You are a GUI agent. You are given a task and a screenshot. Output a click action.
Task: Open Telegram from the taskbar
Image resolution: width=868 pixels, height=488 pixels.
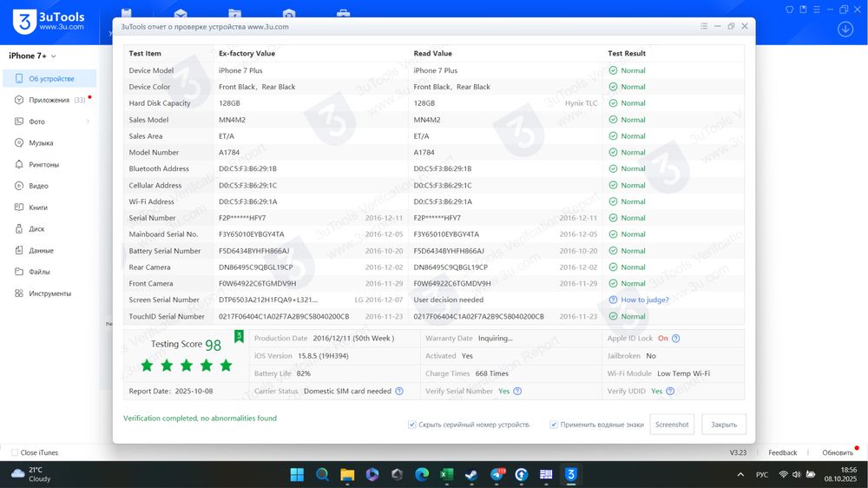[x=496, y=475]
